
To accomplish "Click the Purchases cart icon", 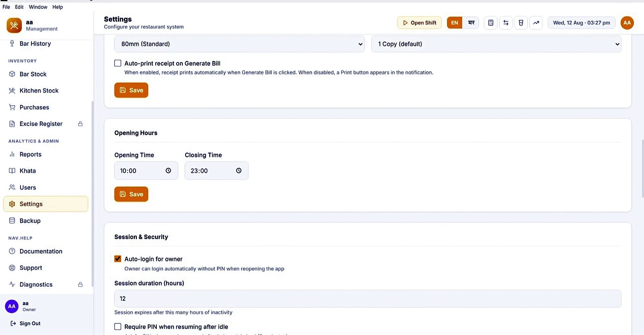I will (x=12, y=107).
